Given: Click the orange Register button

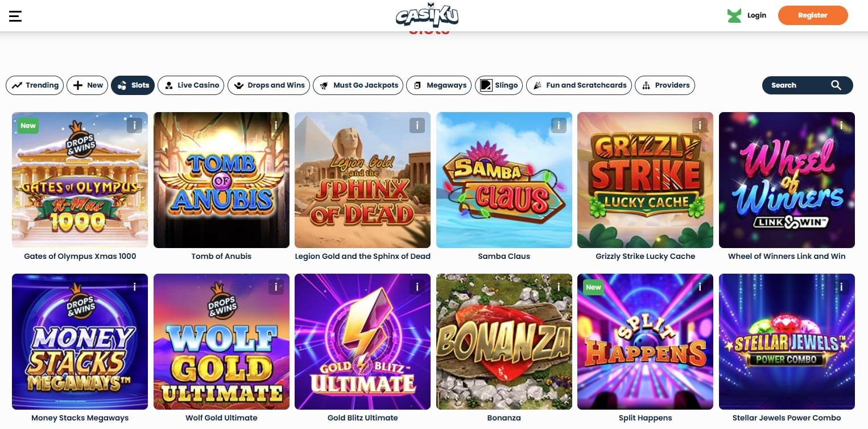Looking at the screenshot, I should (813, 15).
